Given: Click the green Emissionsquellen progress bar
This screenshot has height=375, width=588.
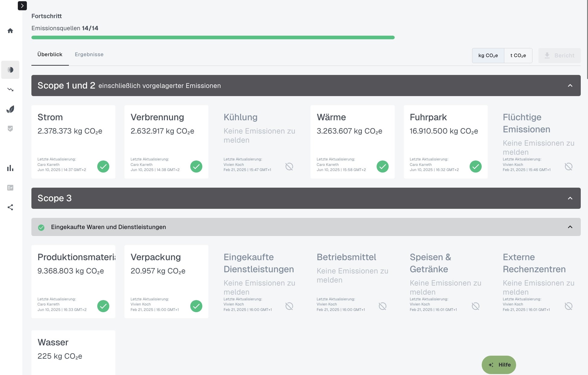Looking at the screenshot, I should click(213, 37).
